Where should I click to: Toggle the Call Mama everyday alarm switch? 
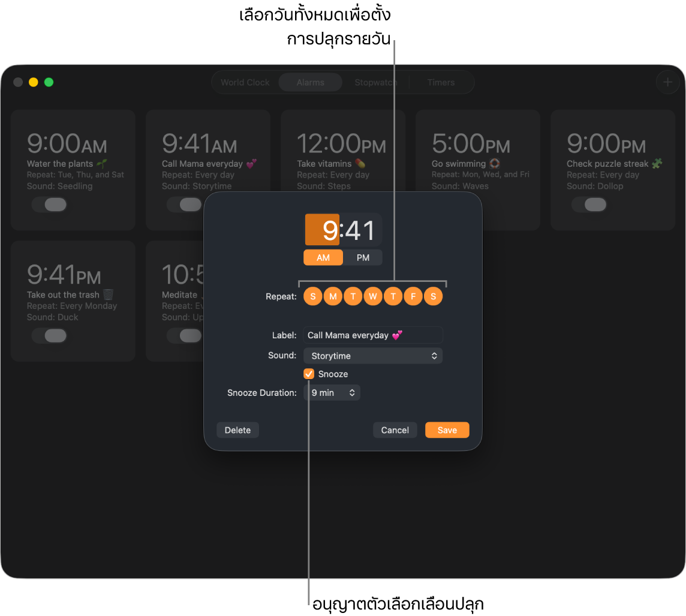(x=184, y=205)
